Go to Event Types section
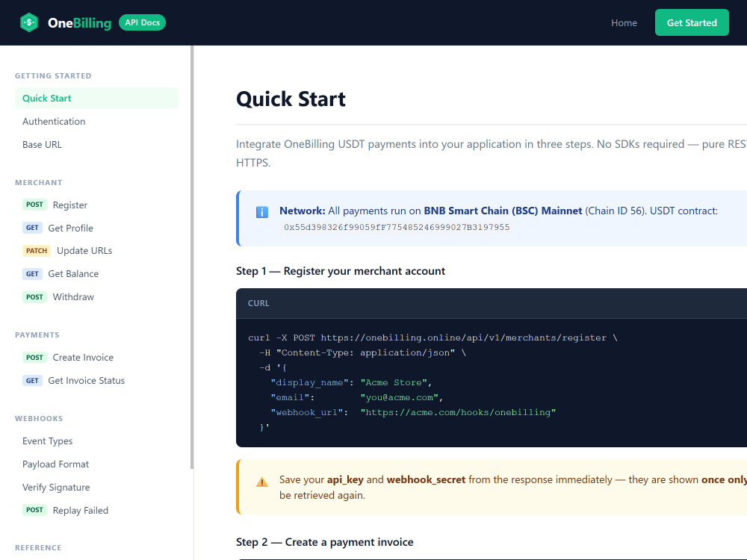The height and width of the screenshot is (560, 747). (x=96, y=441)
